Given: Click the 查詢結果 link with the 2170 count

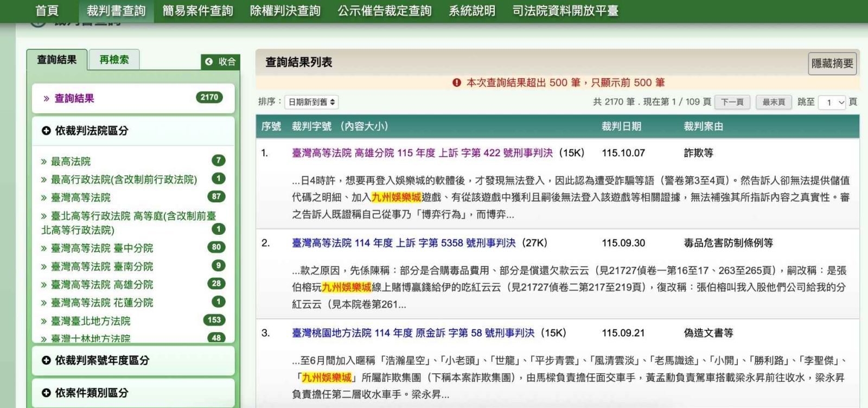Looking at the screenshot, I should [74, 98].
